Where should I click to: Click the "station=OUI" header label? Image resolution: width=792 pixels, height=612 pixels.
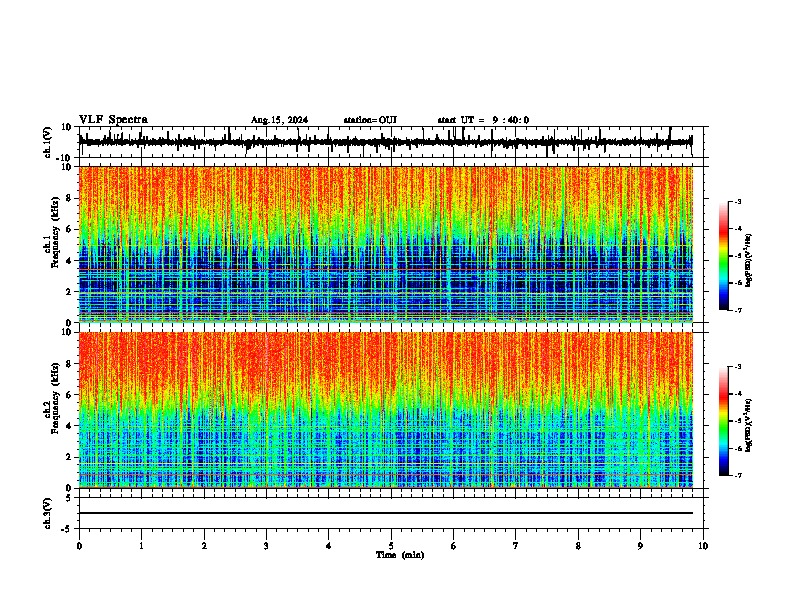pyautogui.click(x=370, y=120)
